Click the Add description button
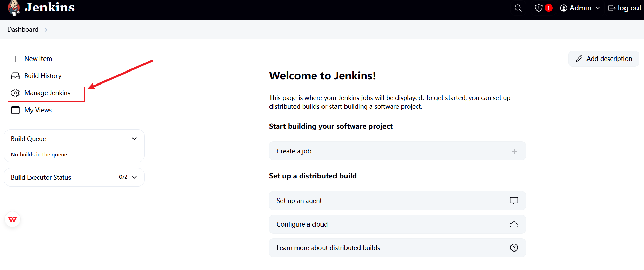The image size is (644, 270). tap(604, 59)
